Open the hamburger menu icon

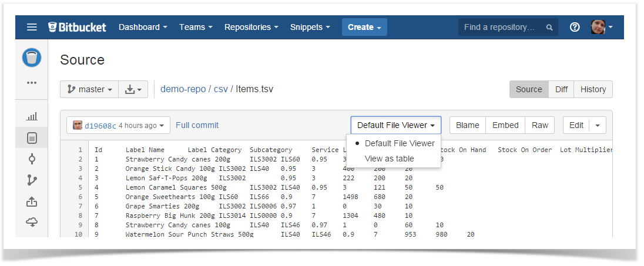[32, 27]
